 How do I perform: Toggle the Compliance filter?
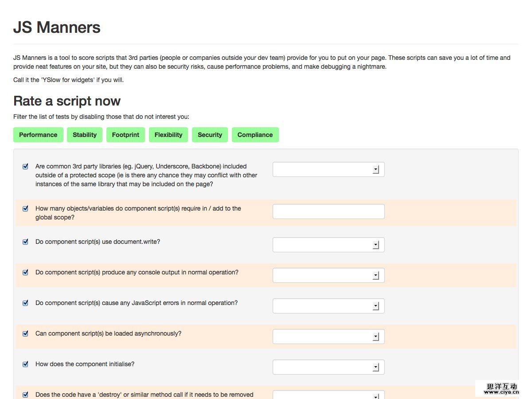255,135
